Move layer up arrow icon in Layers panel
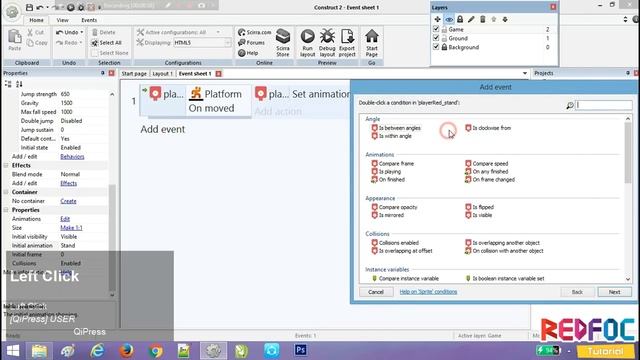This screenshot has width=640, height=360. (x=493, y=19)
